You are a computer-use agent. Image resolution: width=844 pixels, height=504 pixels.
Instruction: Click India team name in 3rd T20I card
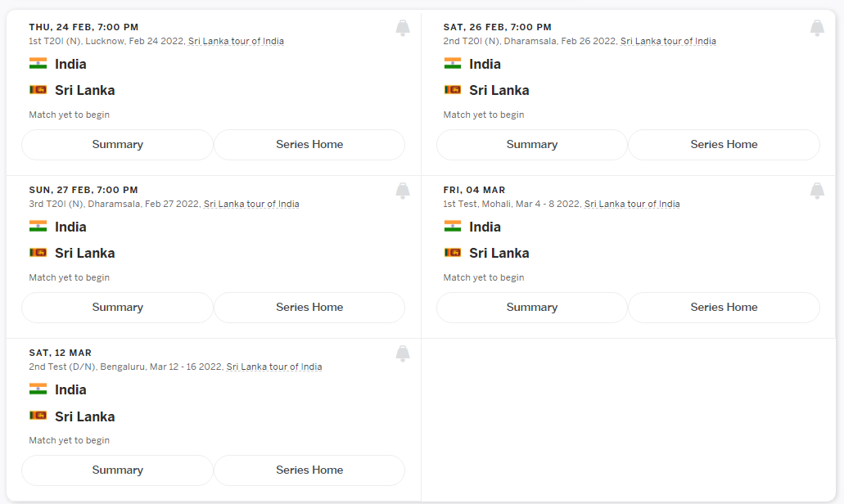pos(70,227)
